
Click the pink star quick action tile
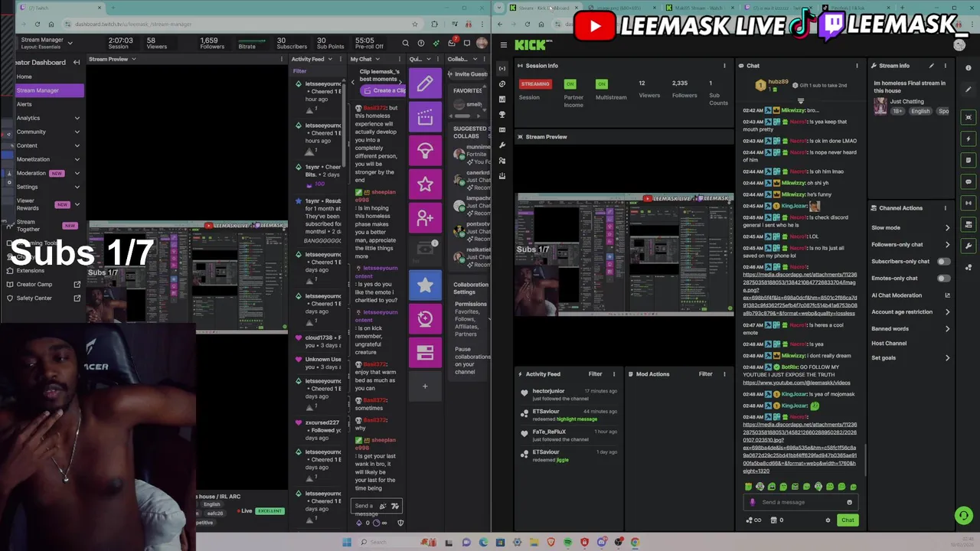425,184
